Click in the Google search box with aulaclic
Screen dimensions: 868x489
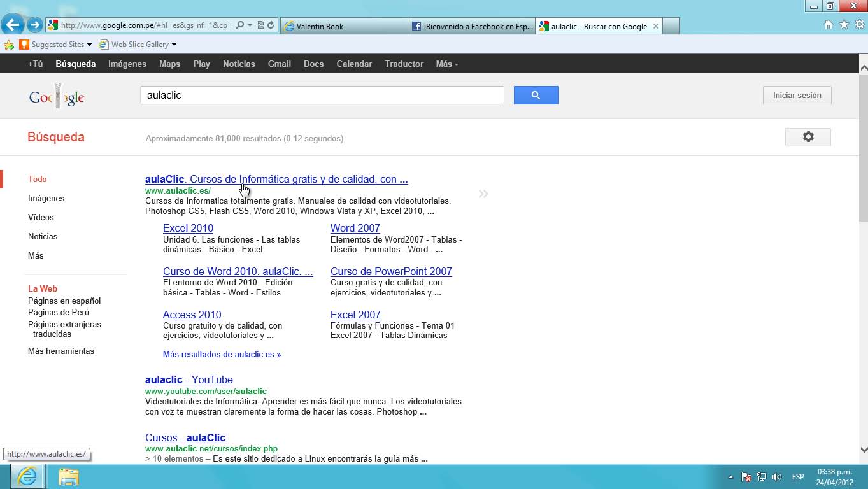(x=322, y=96)
